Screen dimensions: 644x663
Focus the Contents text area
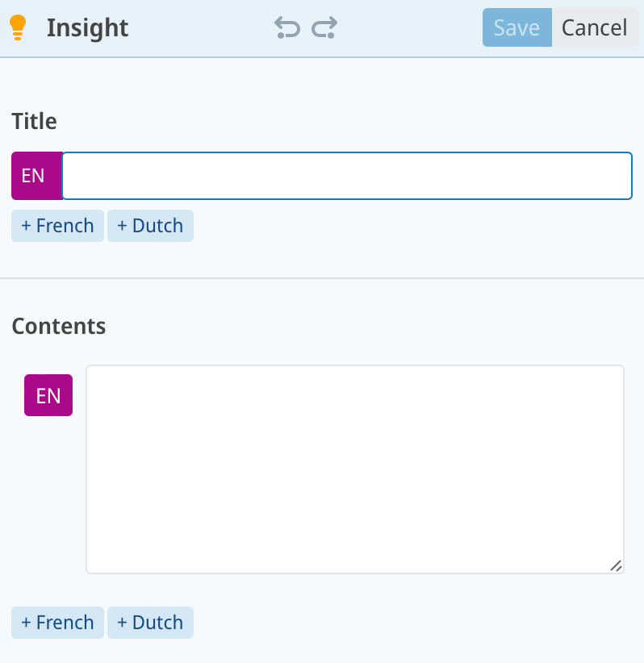coord(355,469)
